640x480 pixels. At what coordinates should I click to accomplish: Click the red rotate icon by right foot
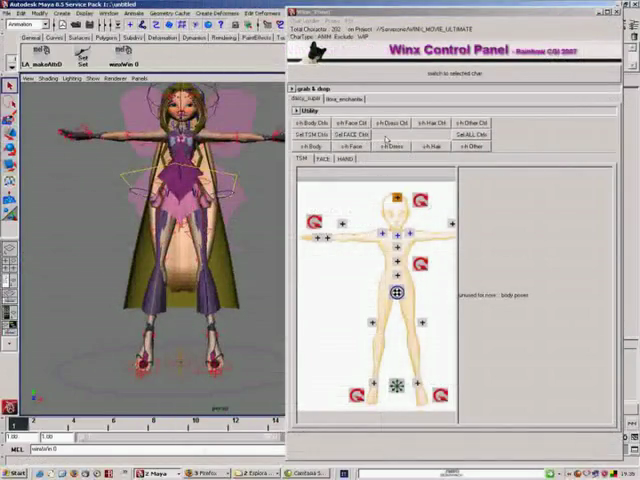pyautogui.click(x=440, y=395)
